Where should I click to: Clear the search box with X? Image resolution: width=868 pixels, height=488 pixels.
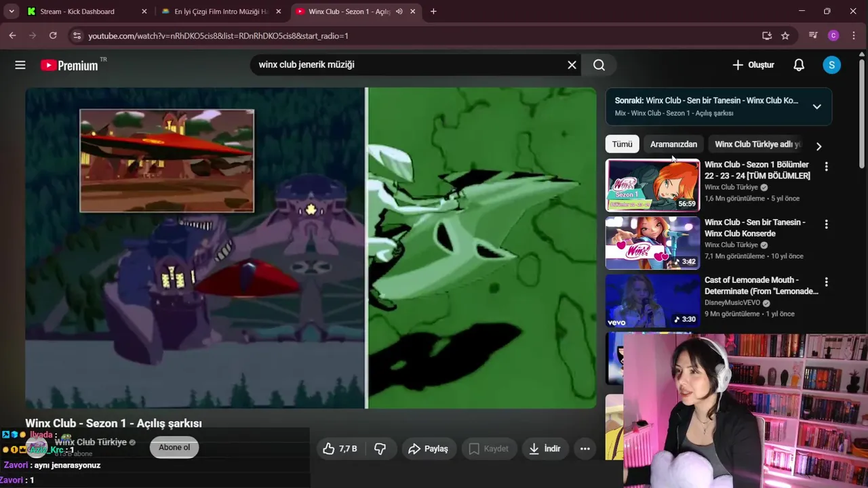(572, 65)
